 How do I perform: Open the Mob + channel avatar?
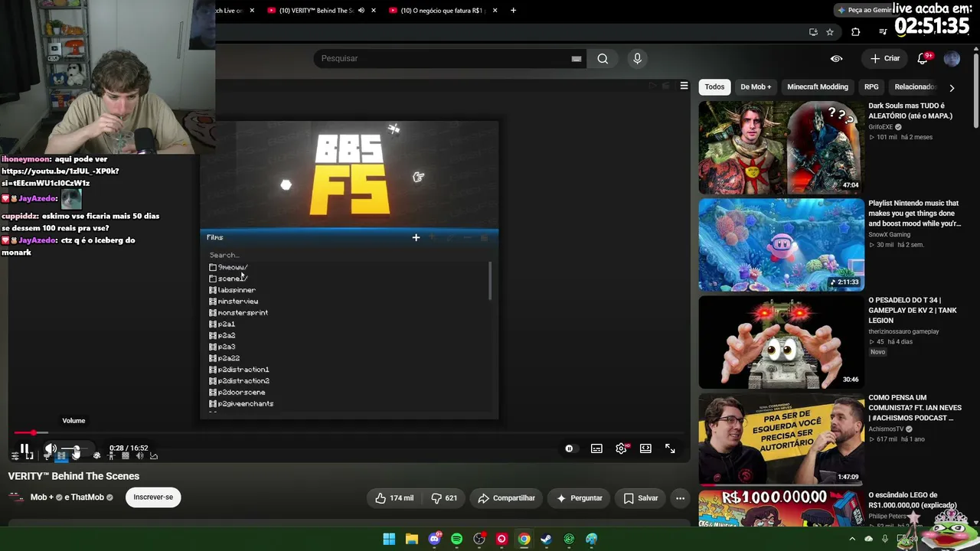(16, 497)
